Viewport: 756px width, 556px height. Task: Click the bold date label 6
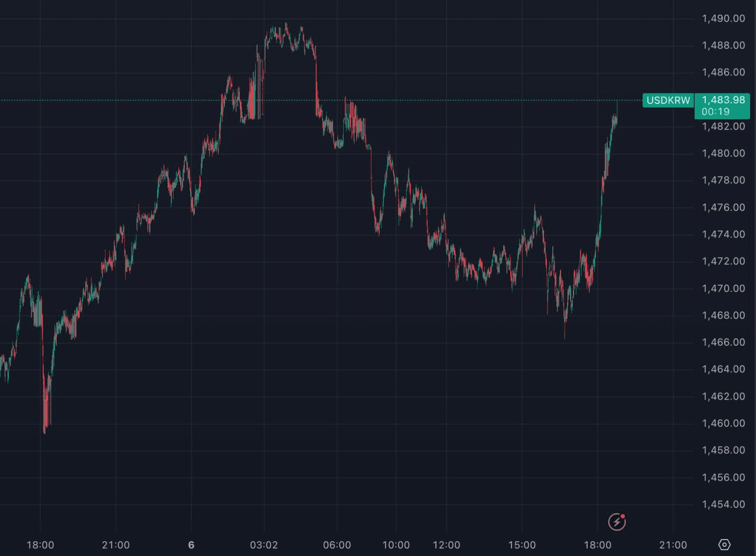(x=191, y=545)
